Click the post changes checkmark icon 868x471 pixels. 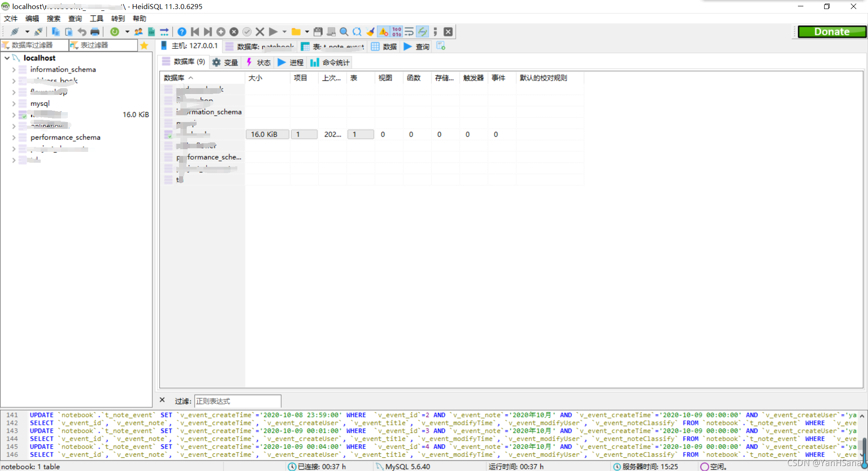247,32
